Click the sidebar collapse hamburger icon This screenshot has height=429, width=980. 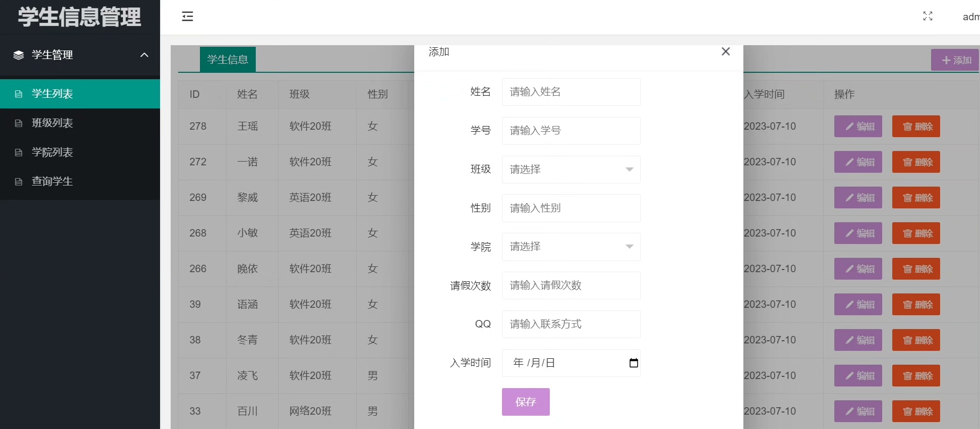(187, 16)
